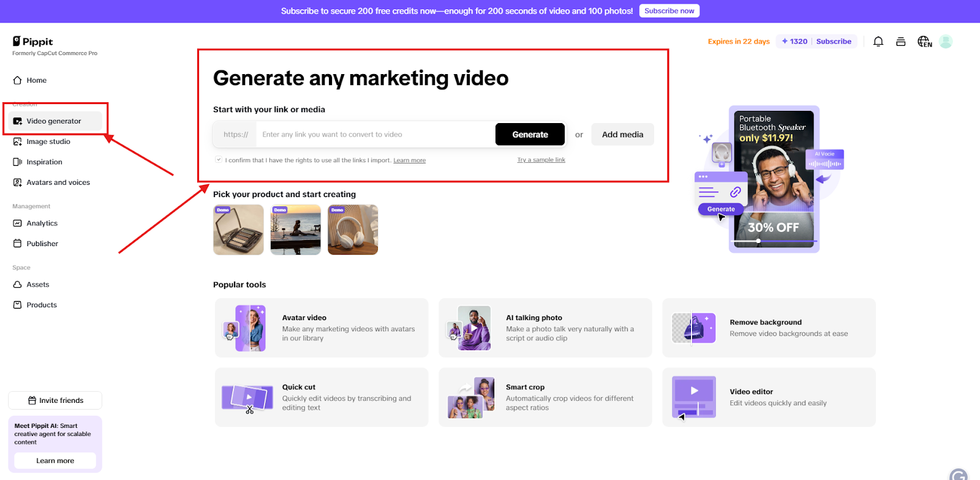Click the Publisher calendar icon
The height and width of the screenshot is (480, 980).
point(17,244)
